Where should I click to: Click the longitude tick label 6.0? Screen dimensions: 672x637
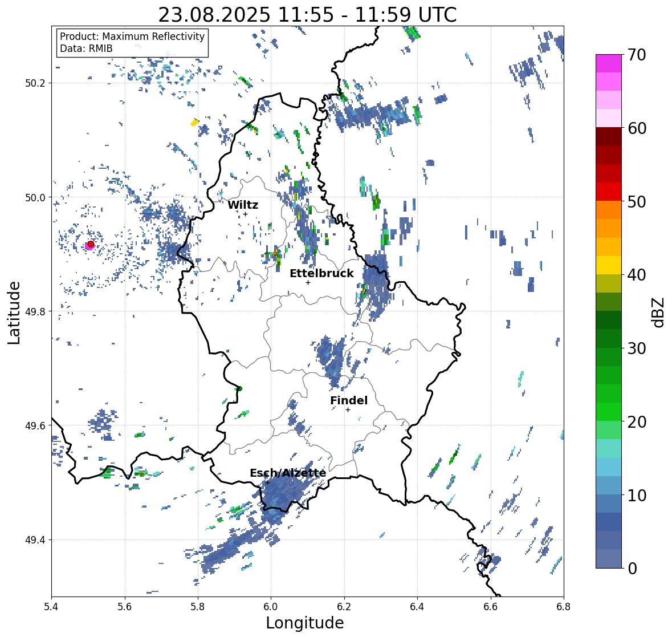(x=271, y=607)
